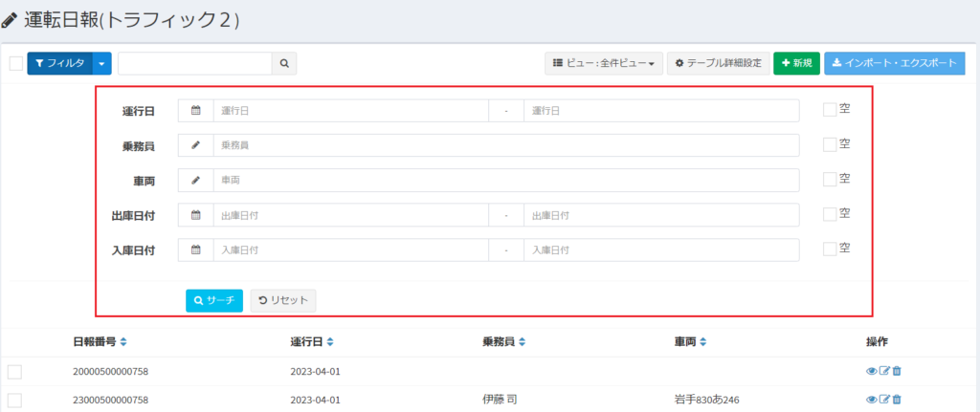Check 空 checkbox for 乗務員
The height and width of the screenshot is (412, 980).
tap(830, 145)
